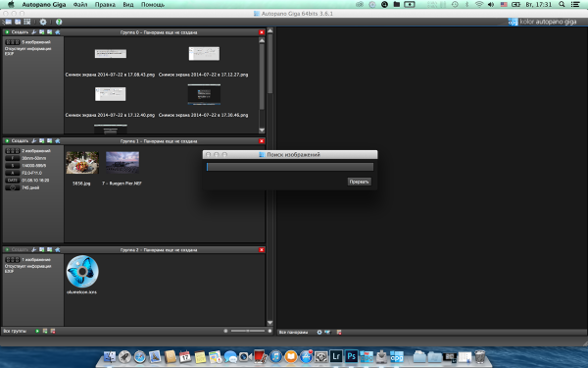The width and height of the screenshot is (588, 368).
Task: Close Group 1 with its red X
Action: [x=262, y=140]
